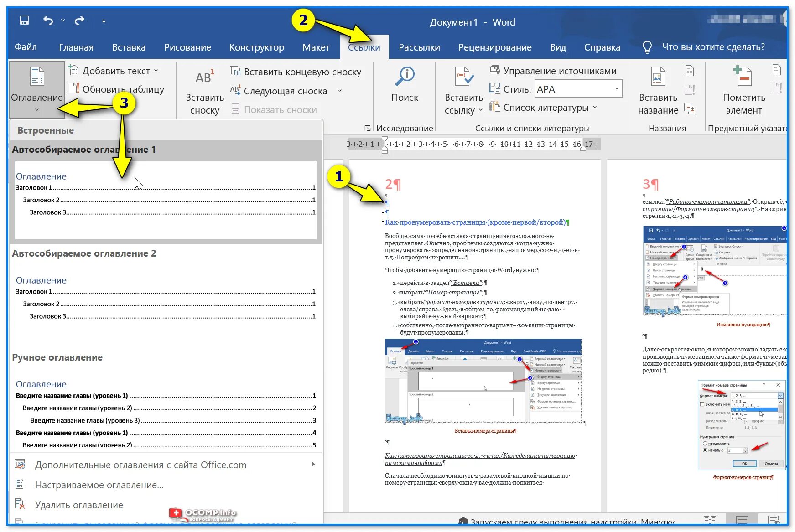Open the Добавить текст dropdown
Viewport: 795px width, 532px height.
[x=114, y=71]
